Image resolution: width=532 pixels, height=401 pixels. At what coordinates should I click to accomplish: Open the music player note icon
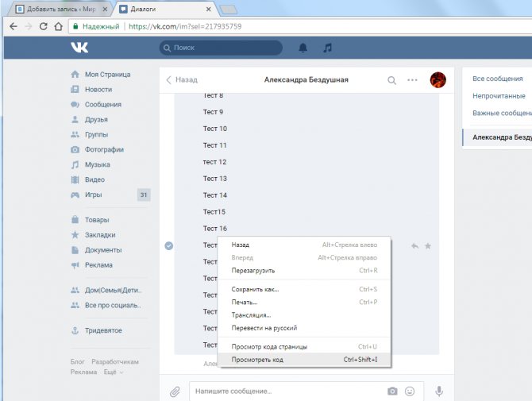[327, 48]
